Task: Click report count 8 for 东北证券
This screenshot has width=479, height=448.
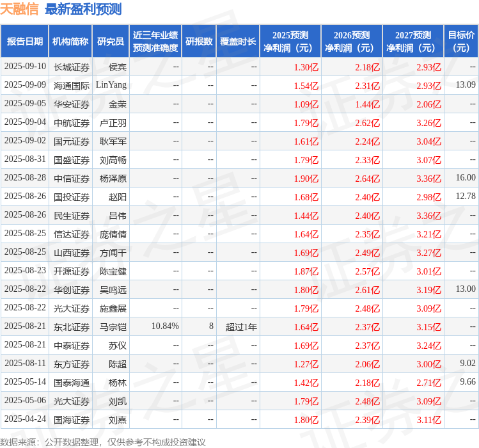Action: tap(211, 326)
